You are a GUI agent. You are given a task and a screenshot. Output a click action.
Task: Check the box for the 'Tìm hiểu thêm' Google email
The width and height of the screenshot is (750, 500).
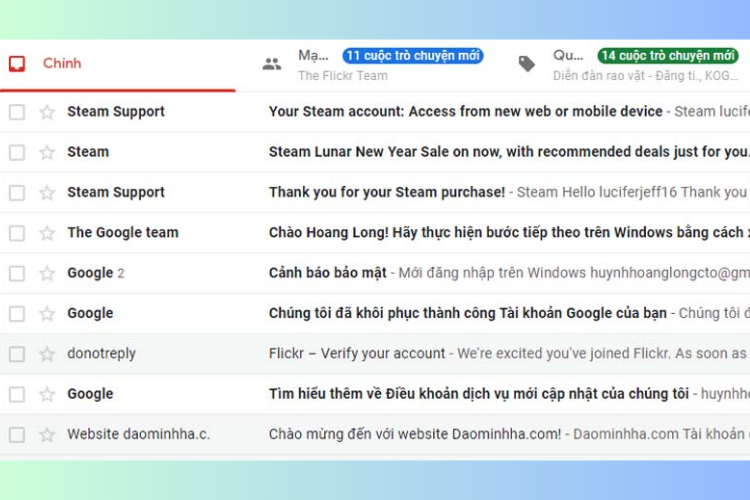click(17, 394)
